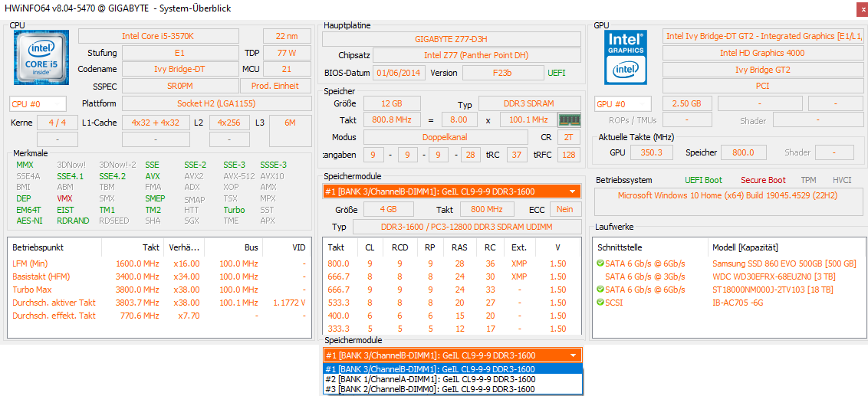
Task: Click the ST18000NM000J drive status icon
Action: 600,290
